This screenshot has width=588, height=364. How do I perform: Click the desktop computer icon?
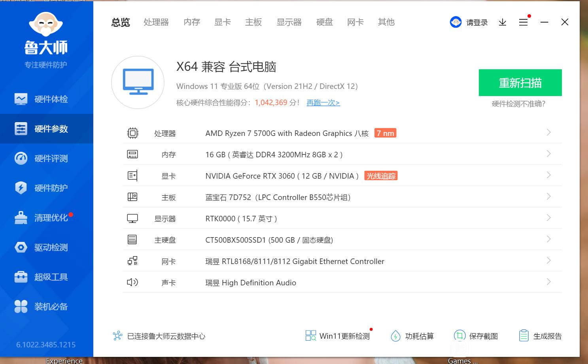pyautogui.click(x=138, y=82)
